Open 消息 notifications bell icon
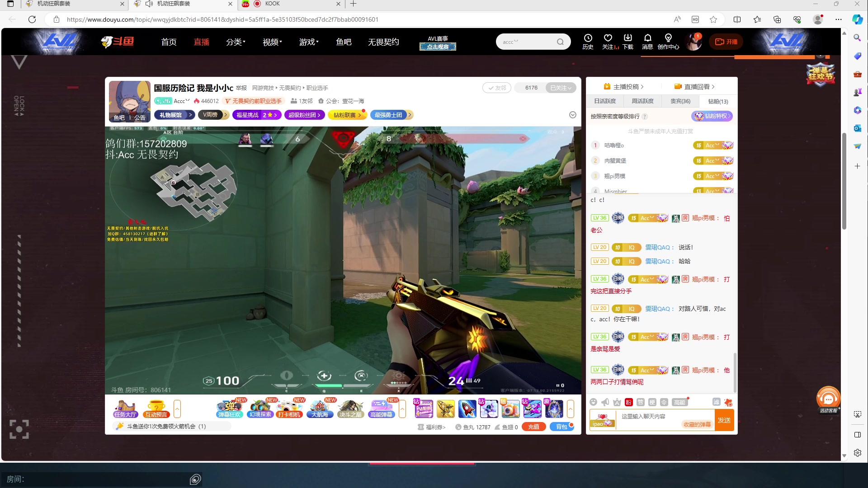 [647, 38]
